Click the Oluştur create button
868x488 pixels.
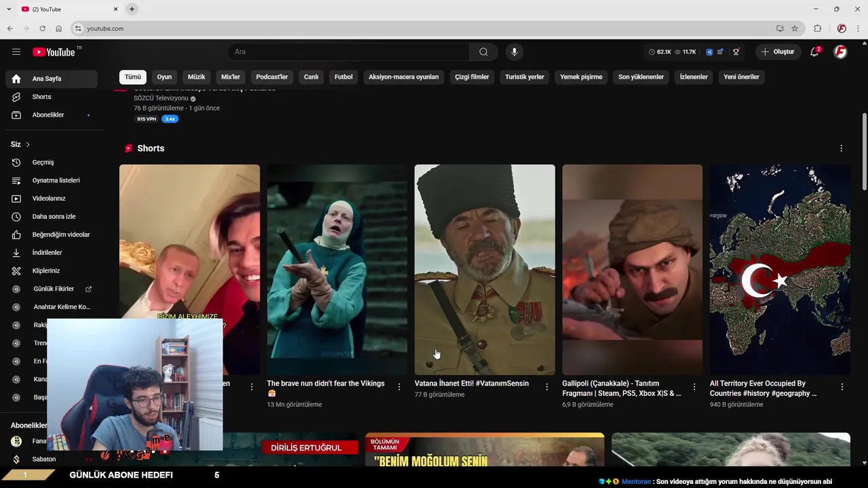point(778,52)
